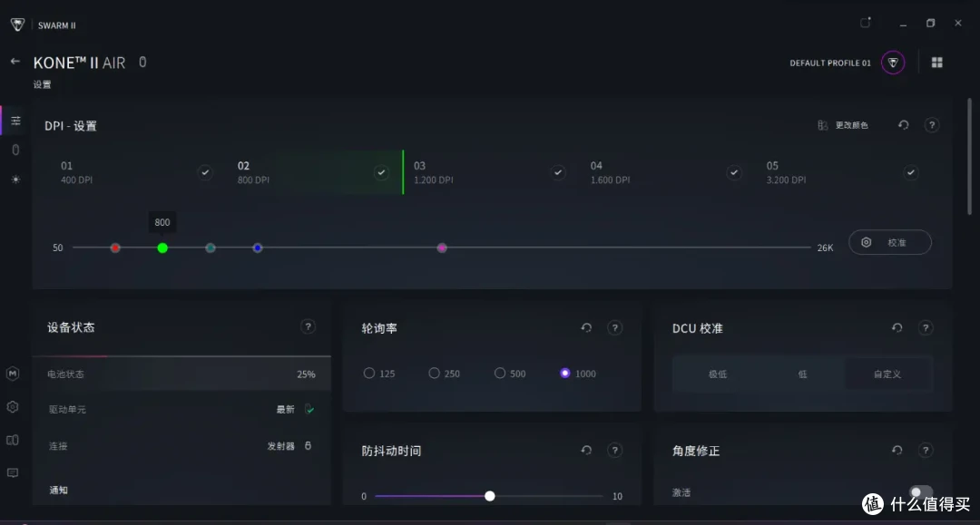980x525 pixels.
Task: Select DPI stage 02 800 DPI
Action: coord(314,172)
